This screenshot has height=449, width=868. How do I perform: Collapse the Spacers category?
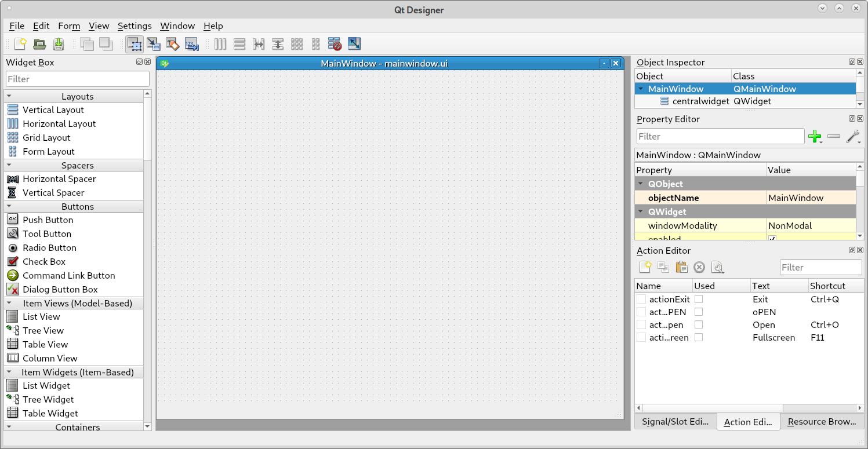pyautogui.click(x=10, y=165)
